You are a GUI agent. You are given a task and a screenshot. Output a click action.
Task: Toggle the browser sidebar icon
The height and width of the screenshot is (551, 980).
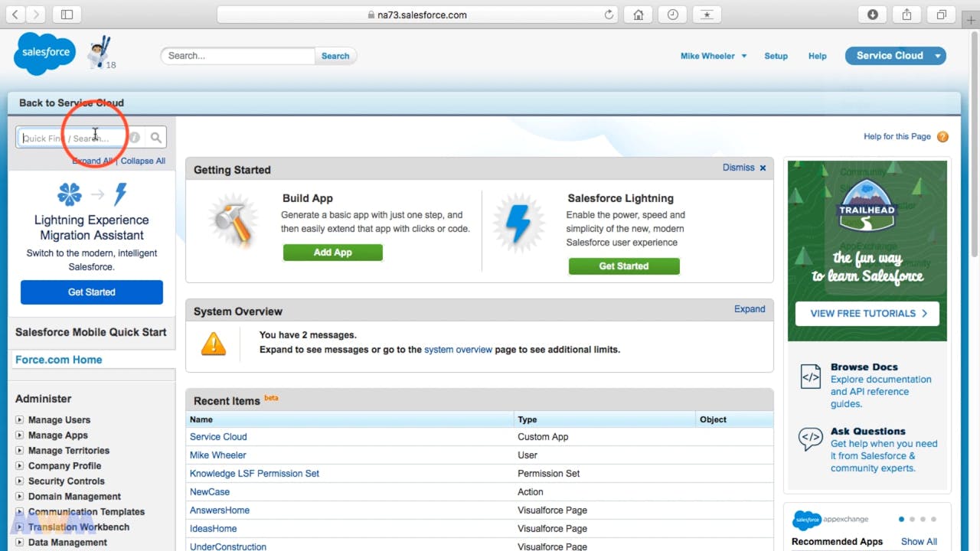point(67,15)
